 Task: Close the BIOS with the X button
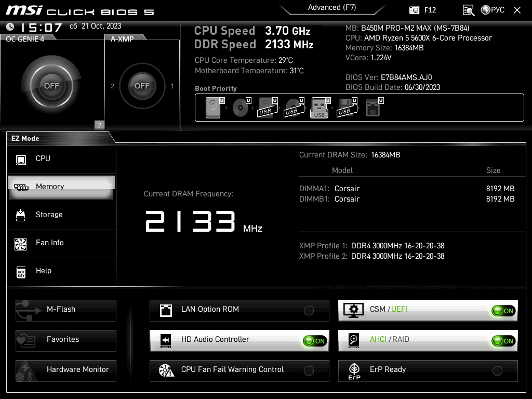click(517, 10)
